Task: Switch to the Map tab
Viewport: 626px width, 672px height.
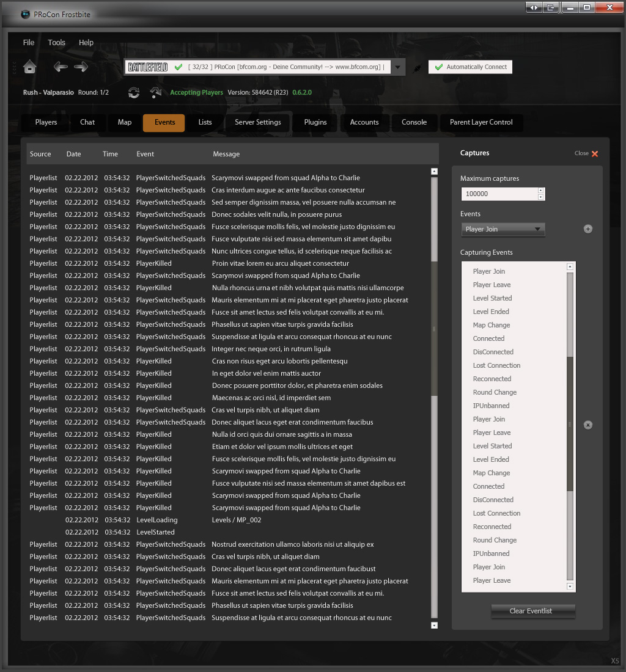Action: (x=125, y=123)
